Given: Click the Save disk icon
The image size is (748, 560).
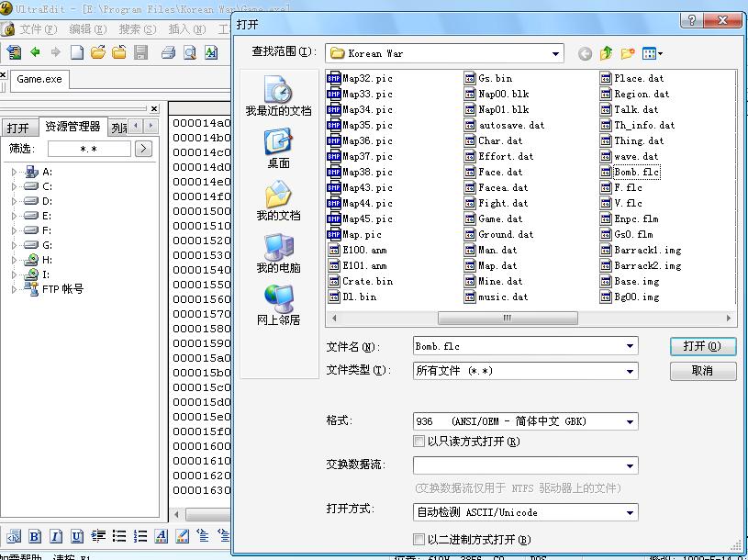Looking at the screenshot, I should pyautogui.click(x=141, y=53).
